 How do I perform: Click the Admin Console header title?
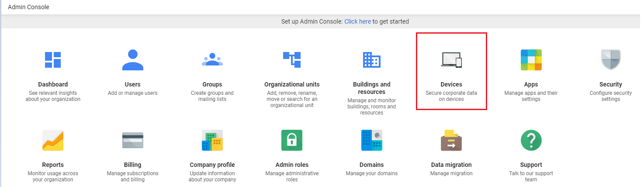click(x=28, y=7)
